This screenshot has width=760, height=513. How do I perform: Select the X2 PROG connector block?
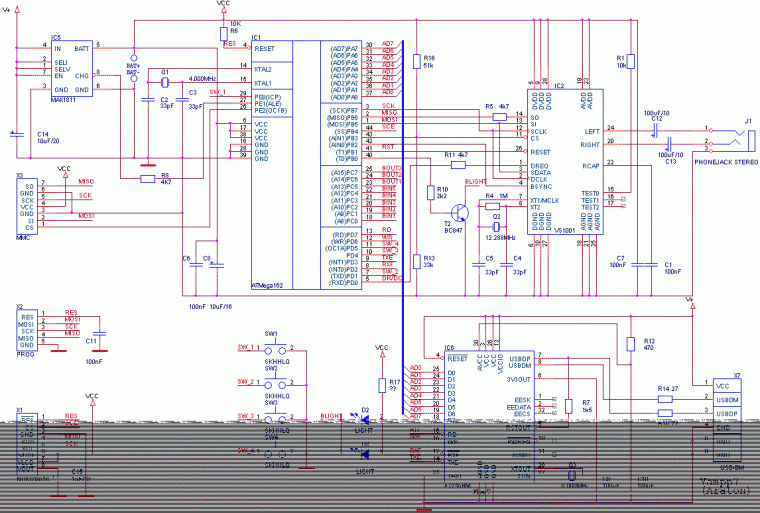point(27,331)
